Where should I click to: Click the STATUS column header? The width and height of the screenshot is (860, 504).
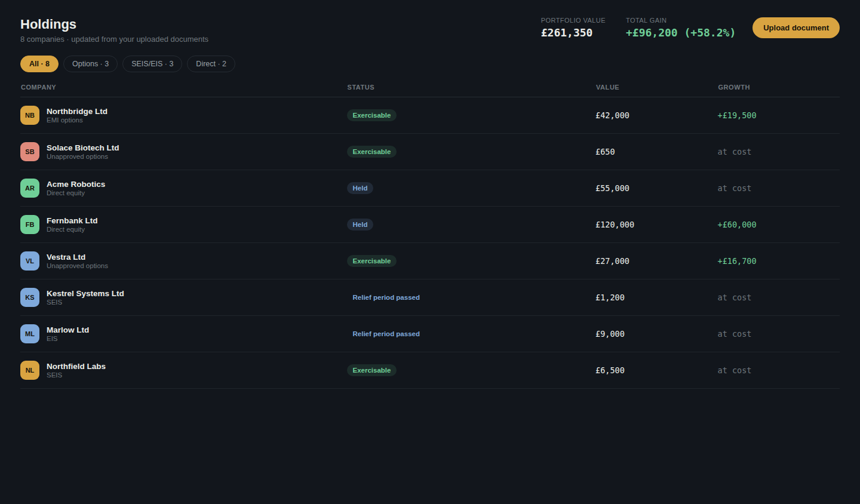coord(361,87)
